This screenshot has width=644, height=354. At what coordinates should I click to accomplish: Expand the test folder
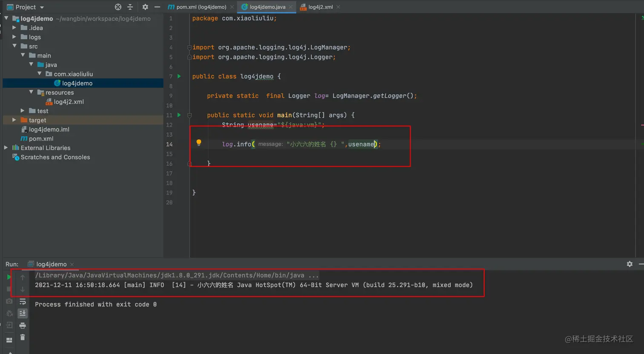tap(23, 111)
